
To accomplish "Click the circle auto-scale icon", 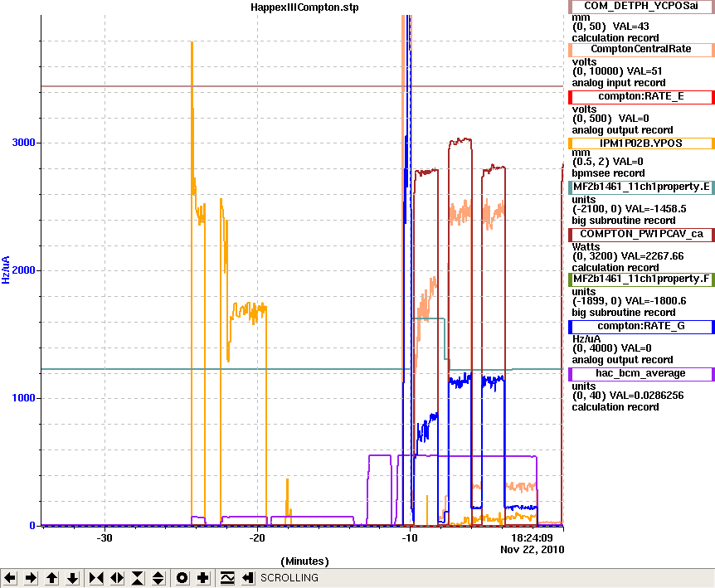I will (x=182, y=578).
